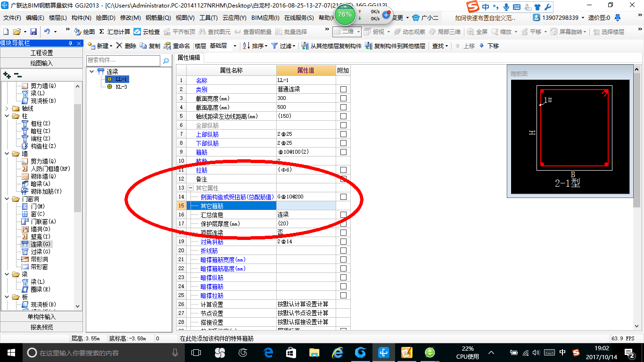The height and width of the screenshot is (362, 644).
Task: Open the 文件(F) menu
Action: coord(12,17)
